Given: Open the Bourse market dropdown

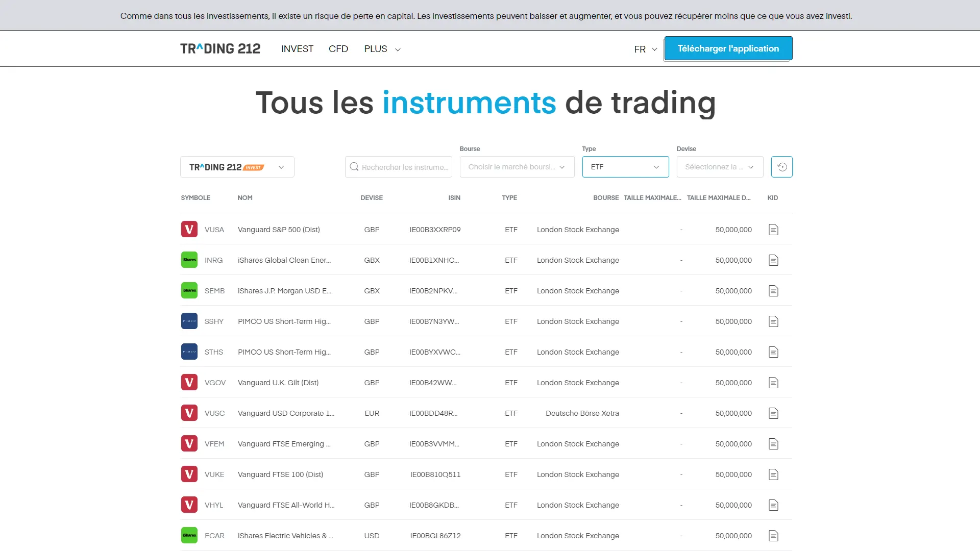Looking at the screenshot, I should point(517,167).
